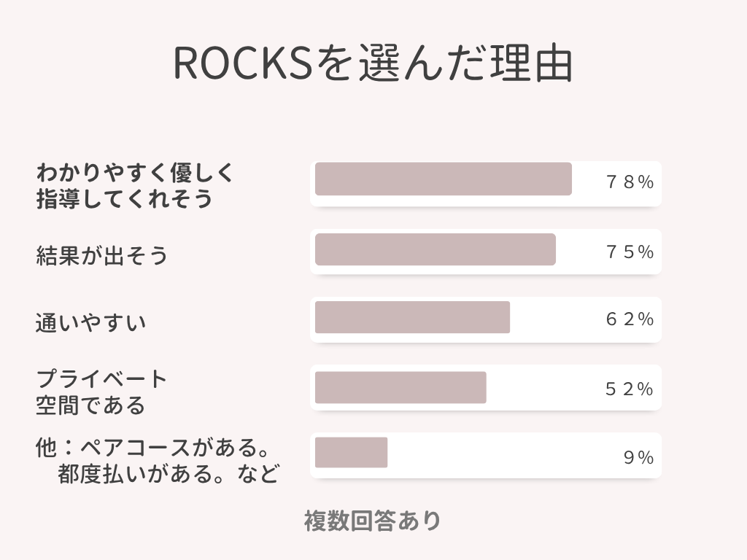Image resolution: width=747 pixels, height=560 pixels.
Task: Click the label 通いやすい
Action: click(x=90, y=322)
